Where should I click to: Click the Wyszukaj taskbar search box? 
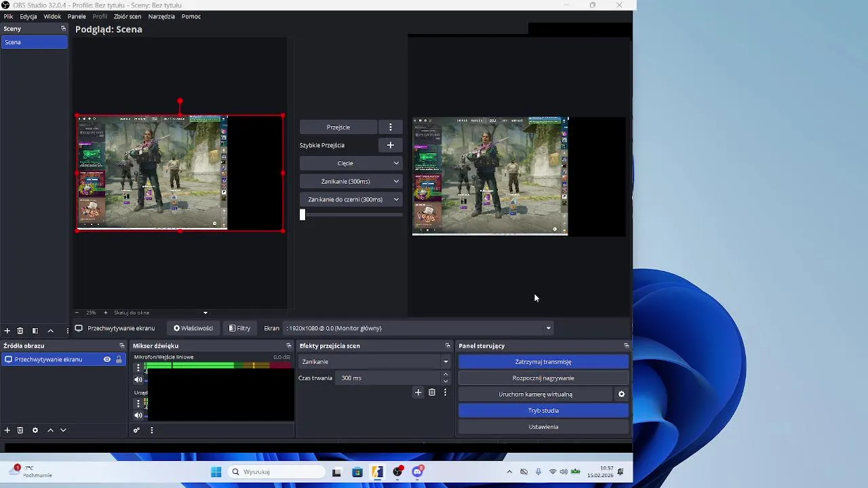[x=277, y=472]
